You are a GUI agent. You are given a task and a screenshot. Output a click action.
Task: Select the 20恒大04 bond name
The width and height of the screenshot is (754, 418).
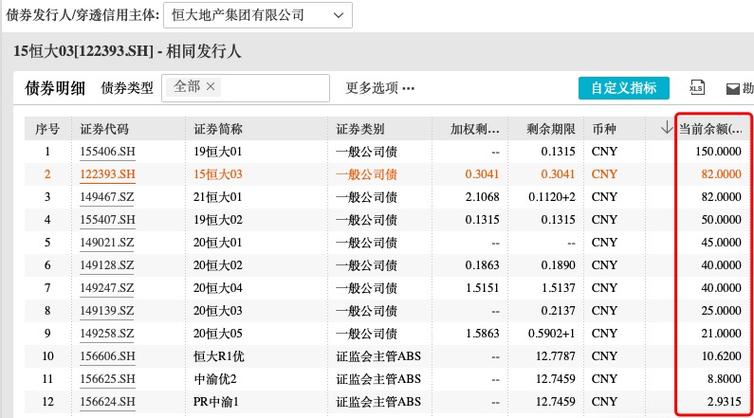point(218,288)
